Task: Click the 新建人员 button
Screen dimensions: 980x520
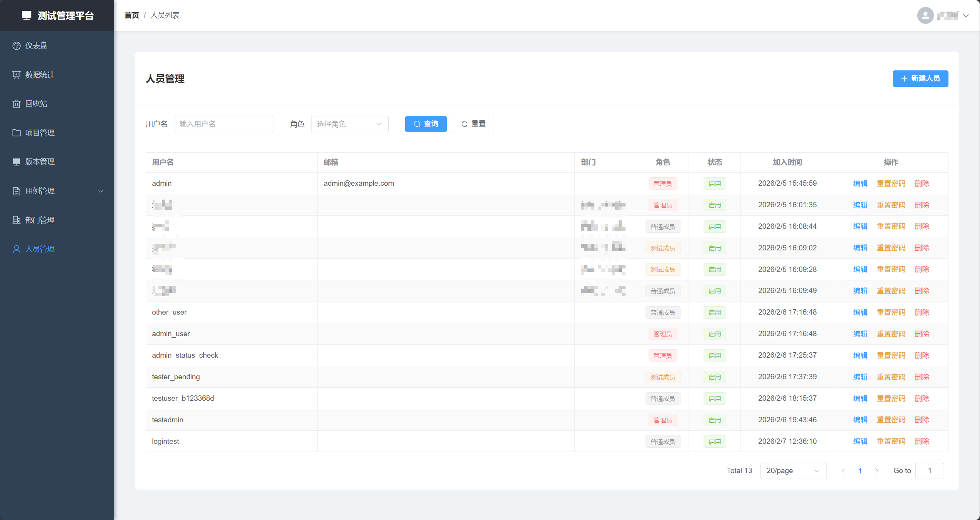Action: tap(920, 78)
